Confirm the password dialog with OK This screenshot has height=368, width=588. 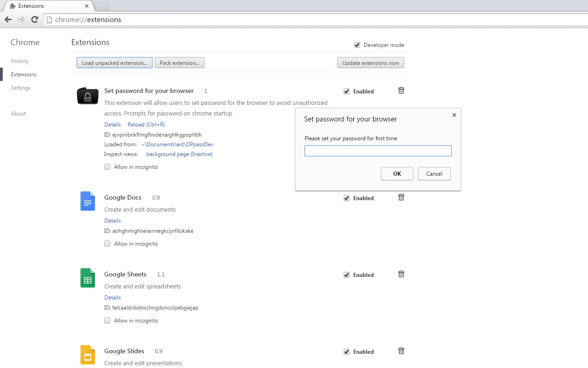(x=396, y=173)
